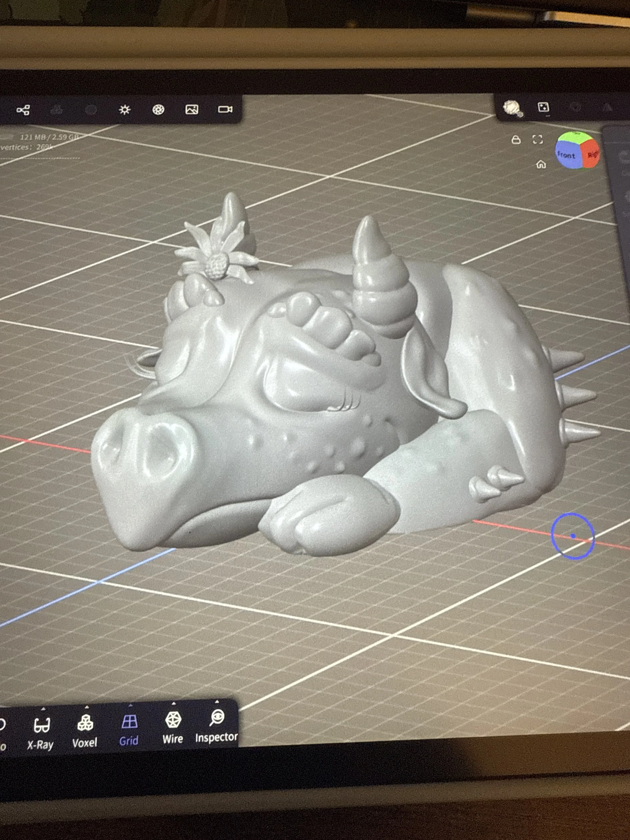Expand options arrow above Voxel
The image size is (630, 840).
tap(87, 707)
